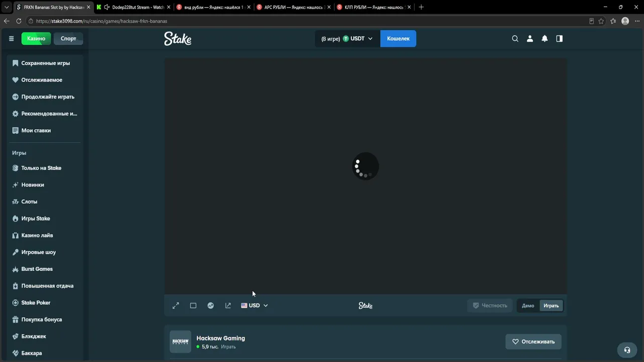Click the loading spinner in game area
This screenshot has width=644, height=362.
(x=365, y=167)
